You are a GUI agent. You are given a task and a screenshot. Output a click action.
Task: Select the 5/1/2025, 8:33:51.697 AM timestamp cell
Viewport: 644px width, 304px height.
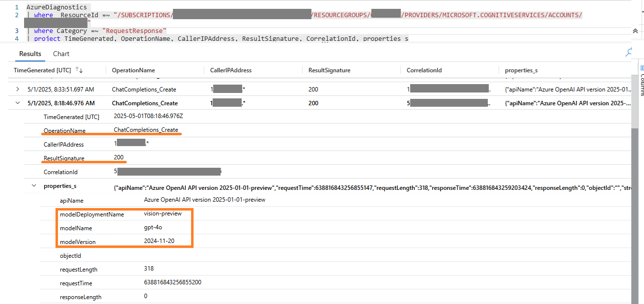(61, 90)
